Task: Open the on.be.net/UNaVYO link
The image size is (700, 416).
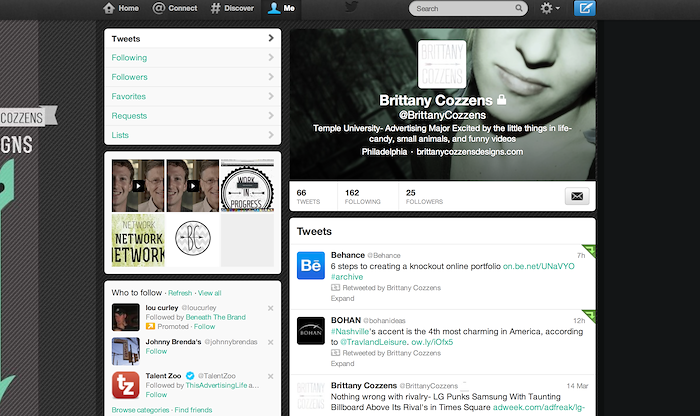Action: click(538, 266)
